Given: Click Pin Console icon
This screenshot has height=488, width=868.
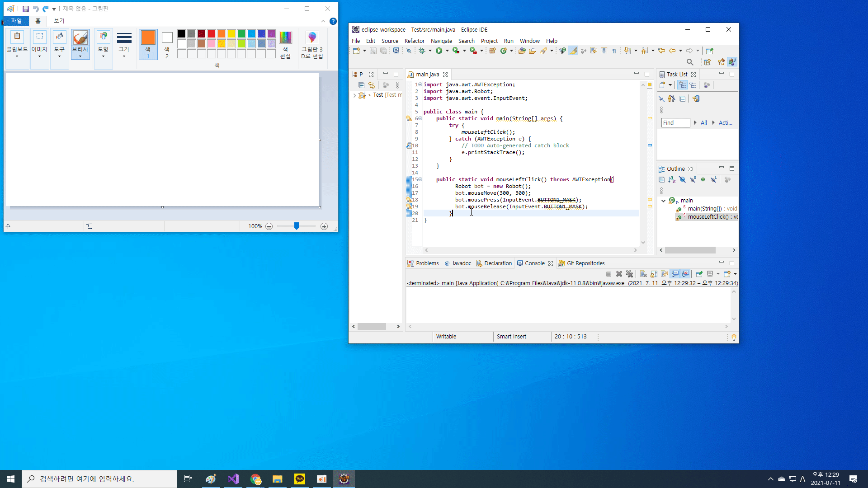Looking at the screenshot, I should (x=699, y=274).
